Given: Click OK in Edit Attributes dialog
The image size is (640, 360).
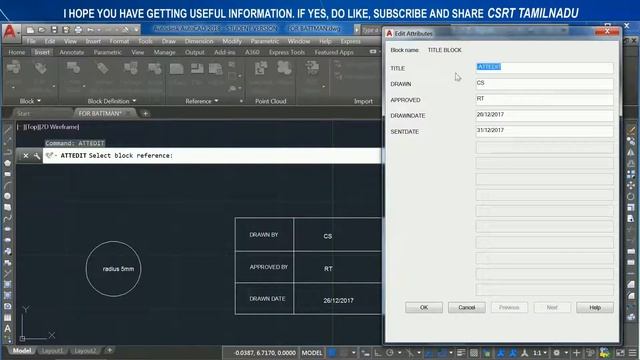Looking at the screenshot, I should click(424, 307).
